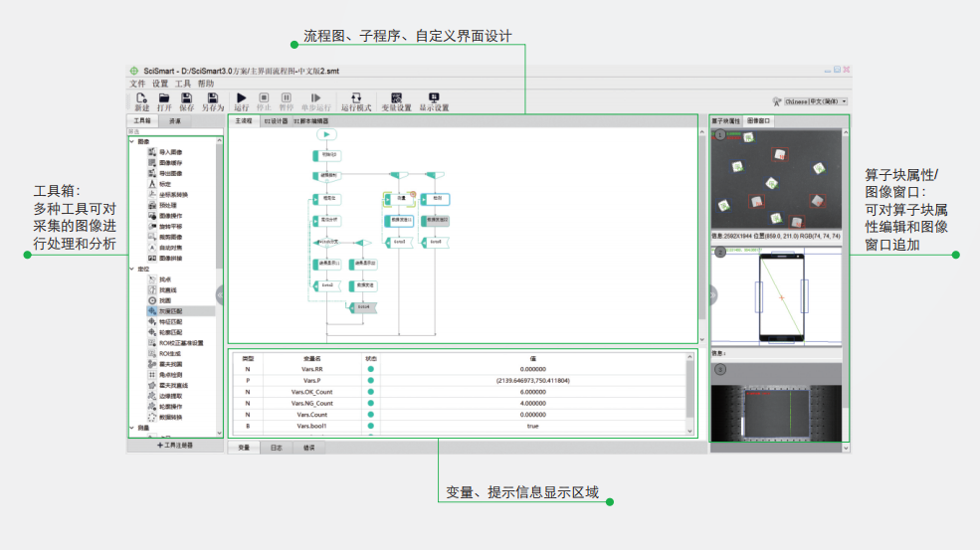Screen dimensions: 980x550
Task: Click the 工具注册器 button
Action: click(x=175, y=446)
